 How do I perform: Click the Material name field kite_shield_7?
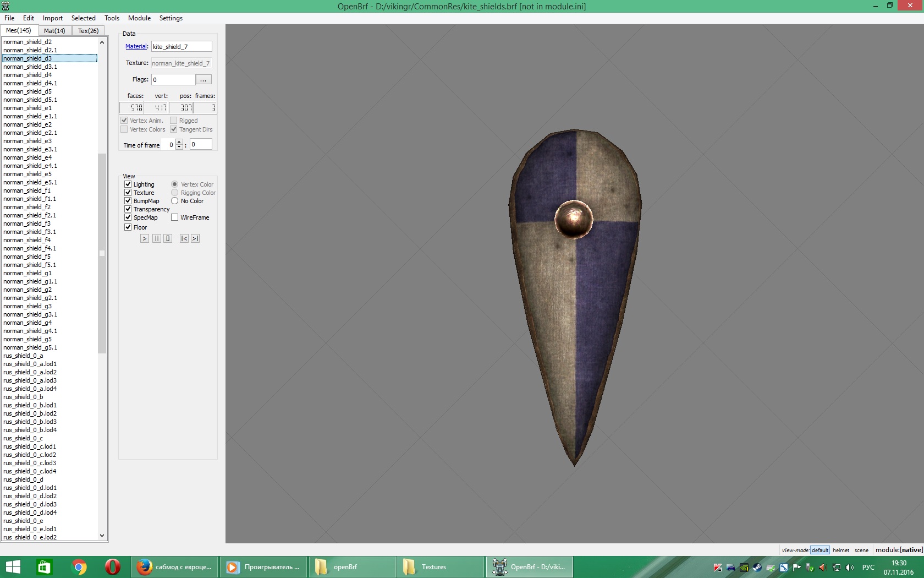[x=182, y=47]
